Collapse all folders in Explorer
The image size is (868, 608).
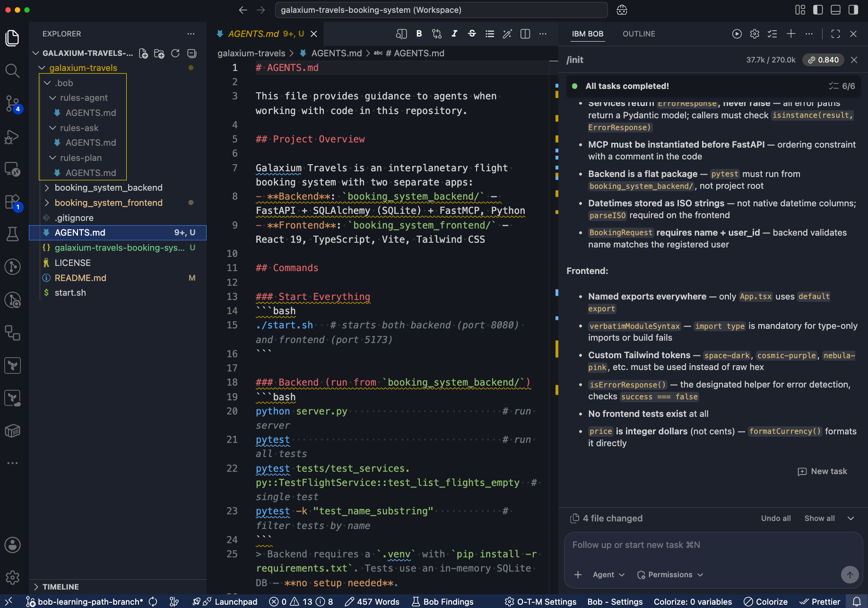(x=191, y=53)
